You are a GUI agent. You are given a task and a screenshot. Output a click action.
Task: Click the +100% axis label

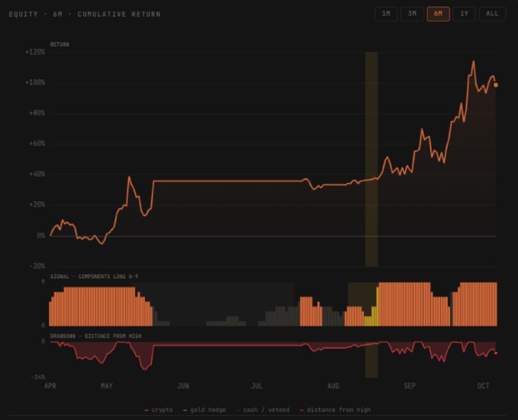pos(35,82)
